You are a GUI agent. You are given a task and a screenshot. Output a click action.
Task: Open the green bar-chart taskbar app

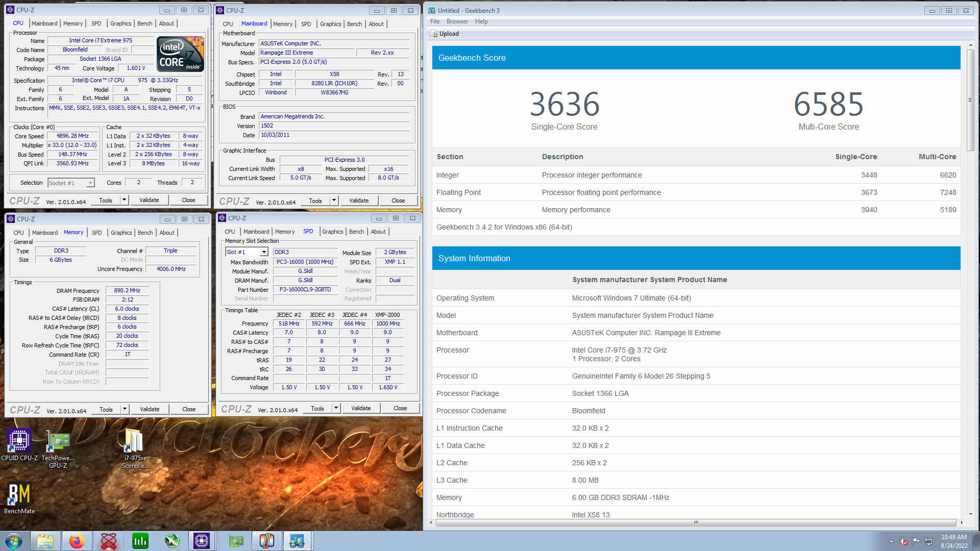[140, 541]
